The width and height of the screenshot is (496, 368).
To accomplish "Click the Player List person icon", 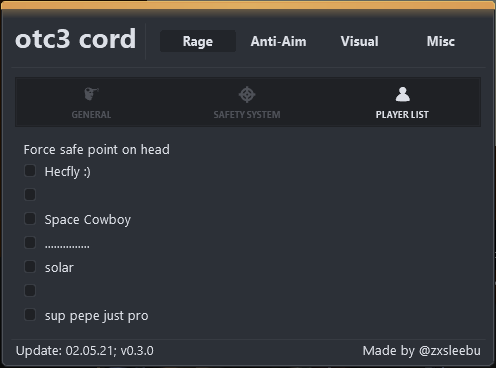I will pos(402,94).
